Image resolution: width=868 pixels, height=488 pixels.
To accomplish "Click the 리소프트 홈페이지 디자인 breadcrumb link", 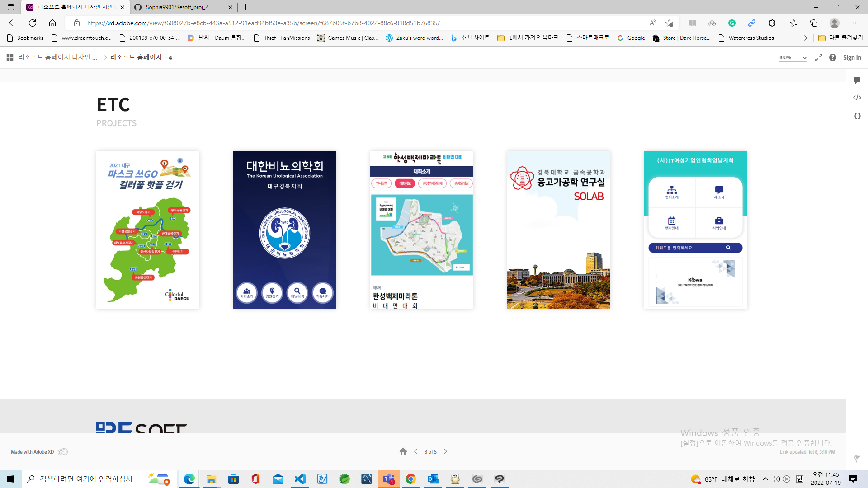I will tap(57, 57).
